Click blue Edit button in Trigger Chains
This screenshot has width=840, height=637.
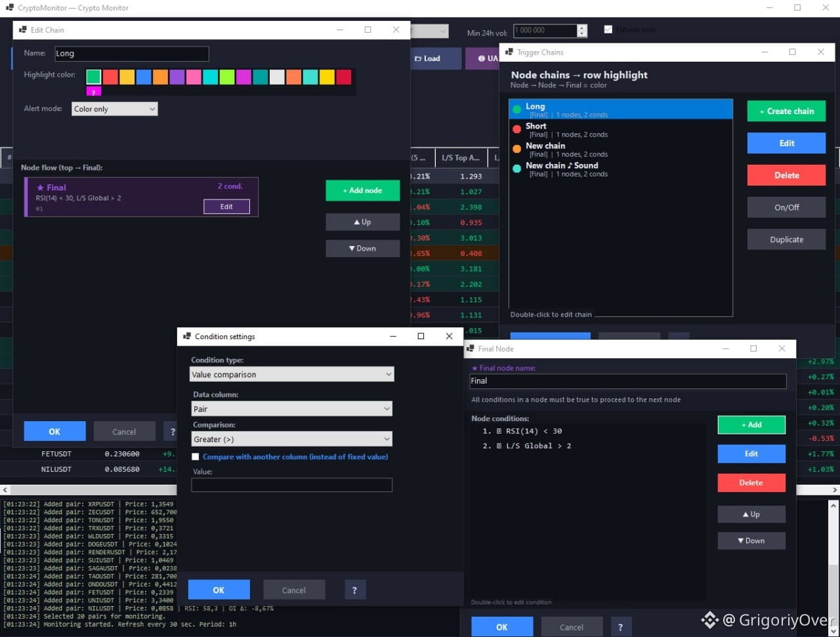click(786, 143)
